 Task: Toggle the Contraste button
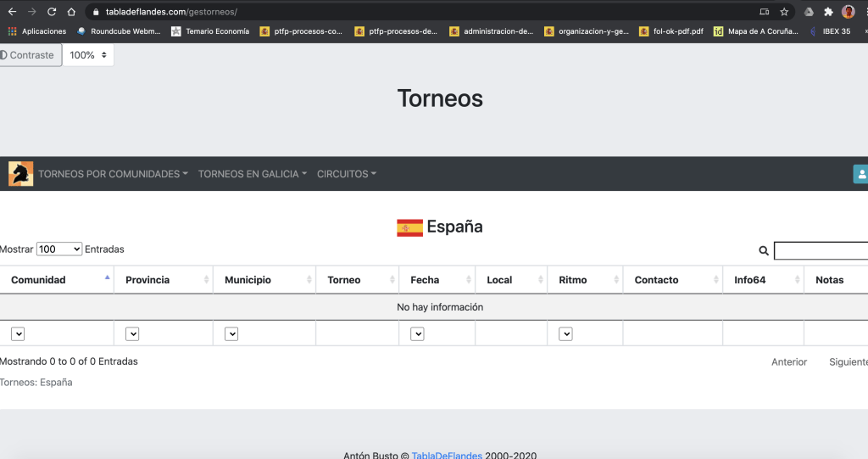tap(31, 55)
